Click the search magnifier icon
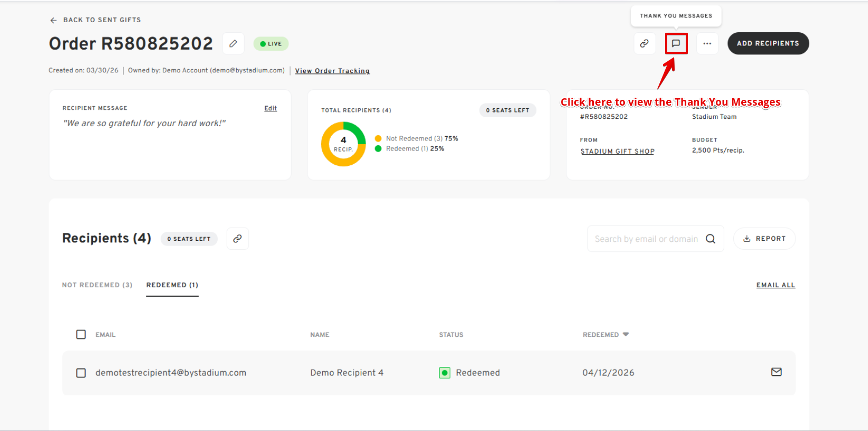 (x=711, y=239)
